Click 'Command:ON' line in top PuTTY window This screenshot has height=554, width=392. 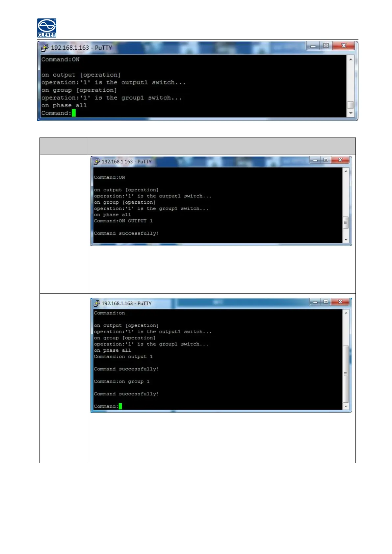point(61,60)
